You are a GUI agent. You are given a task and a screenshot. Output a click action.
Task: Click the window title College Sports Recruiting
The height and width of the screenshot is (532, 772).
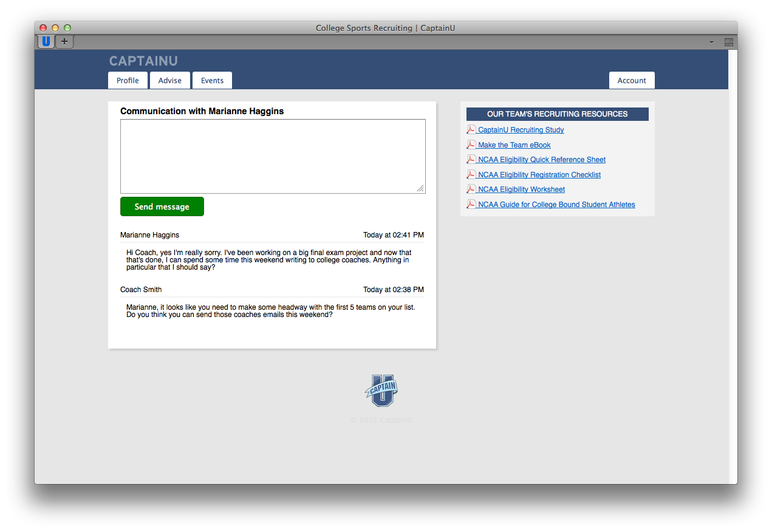[385, 28]
